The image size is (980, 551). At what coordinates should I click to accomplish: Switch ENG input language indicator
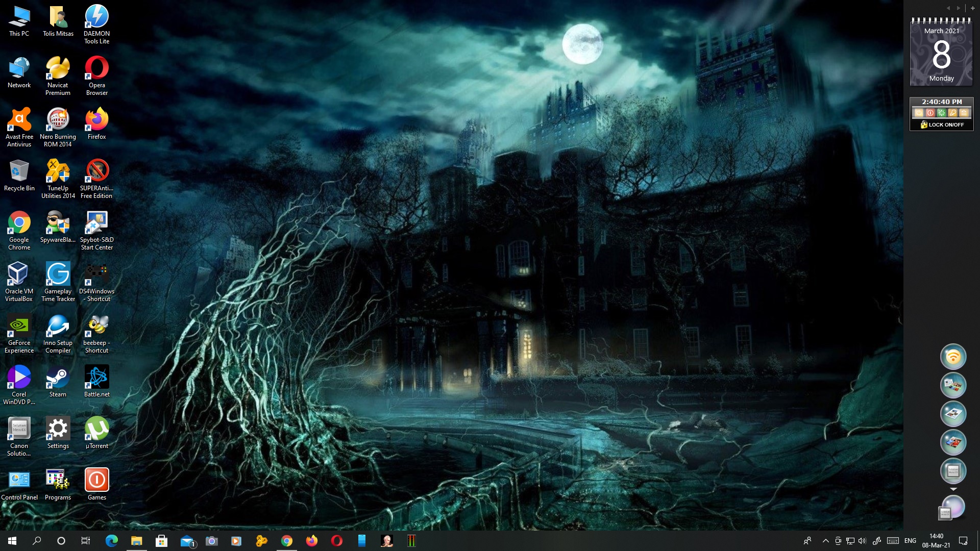(910, 541)
